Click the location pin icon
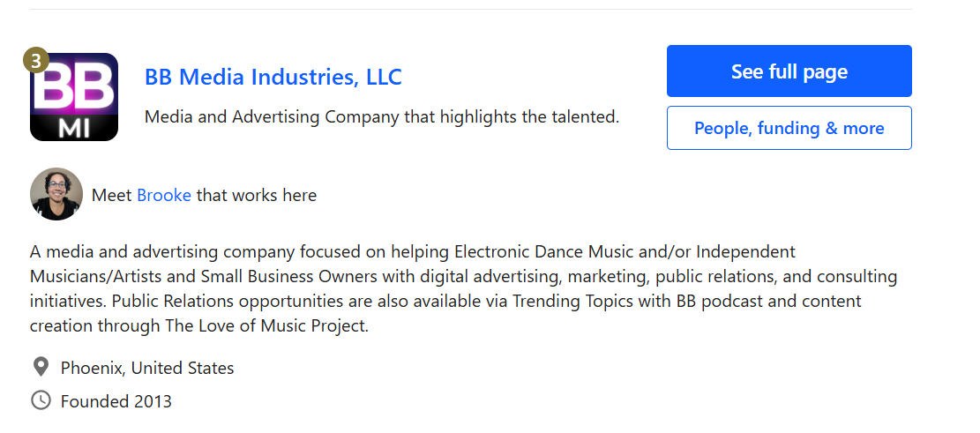Viewport: 980px width, 433px height. click(x=41, y=367)
